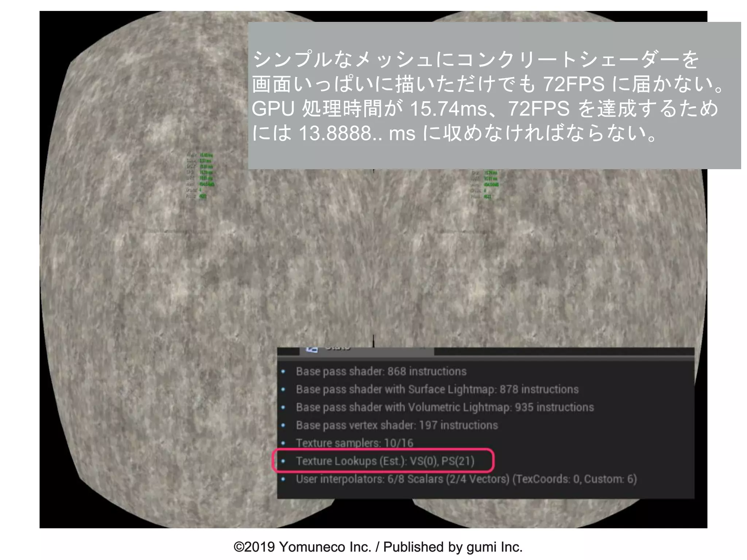Click 'Surface Lightmap: 878 instructions' line
This screenshot has height=560, width=747.
click(x=437, y=389)
